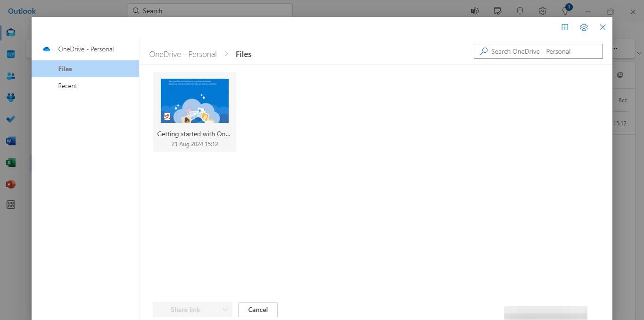Open Outlook settings gear in top bar
Viewport: 644px width, 320px height.
pyautogui.click(x=543, y=10)
